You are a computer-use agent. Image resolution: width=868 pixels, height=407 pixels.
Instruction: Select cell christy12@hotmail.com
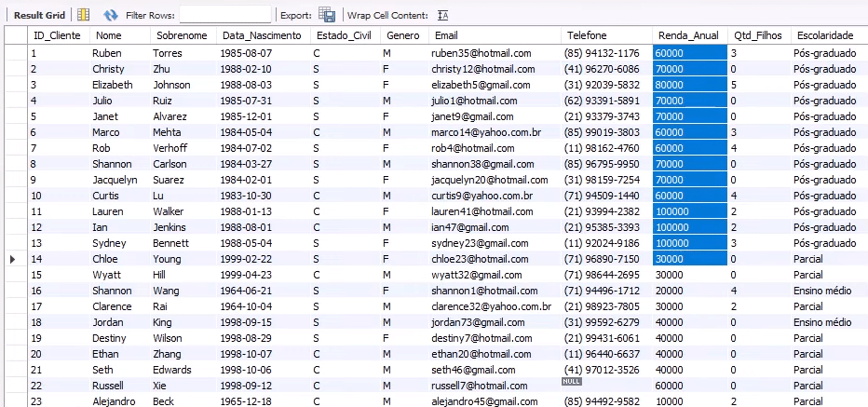coord(482,69)
